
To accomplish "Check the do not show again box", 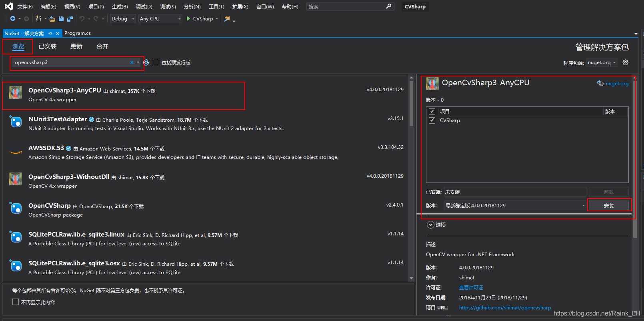I will 16,302.
